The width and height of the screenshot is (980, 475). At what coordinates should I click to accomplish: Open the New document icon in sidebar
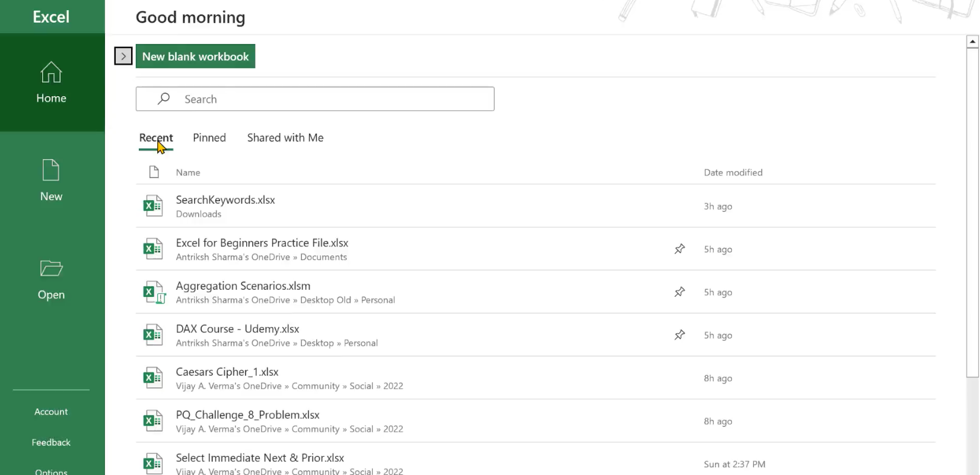click(x=51, y=170)
